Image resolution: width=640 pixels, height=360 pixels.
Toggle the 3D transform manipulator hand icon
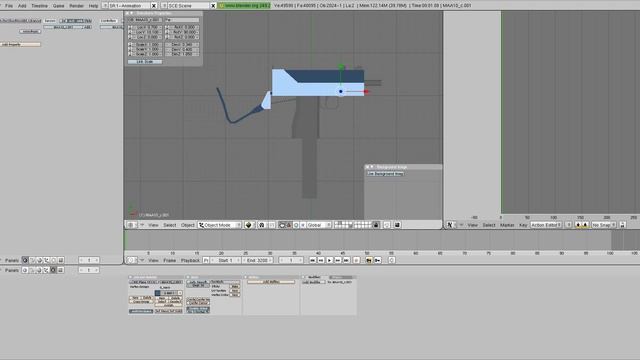point(282,225)
